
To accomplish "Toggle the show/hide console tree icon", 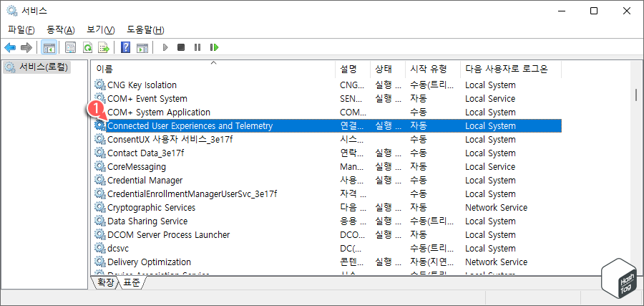I will click(x=49, y=48).
